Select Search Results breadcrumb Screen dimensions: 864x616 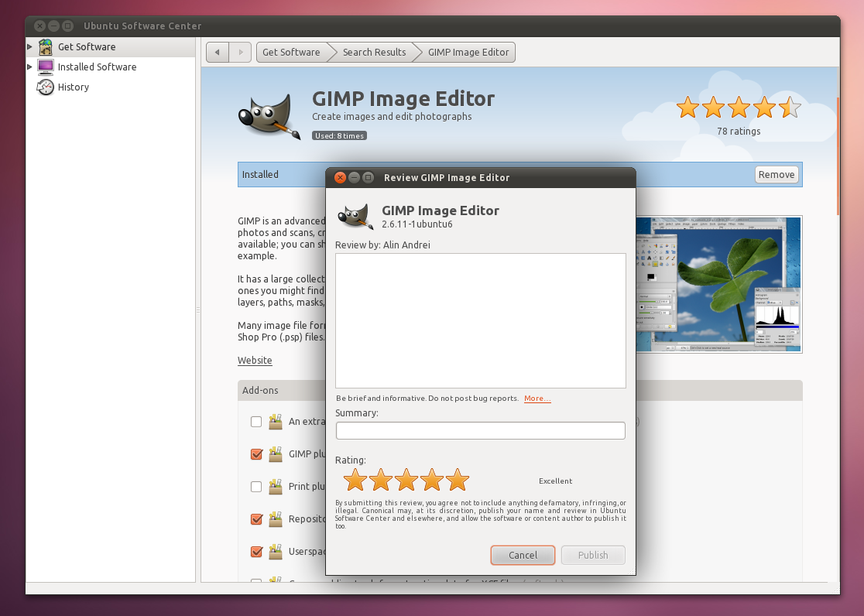point(374,53)
